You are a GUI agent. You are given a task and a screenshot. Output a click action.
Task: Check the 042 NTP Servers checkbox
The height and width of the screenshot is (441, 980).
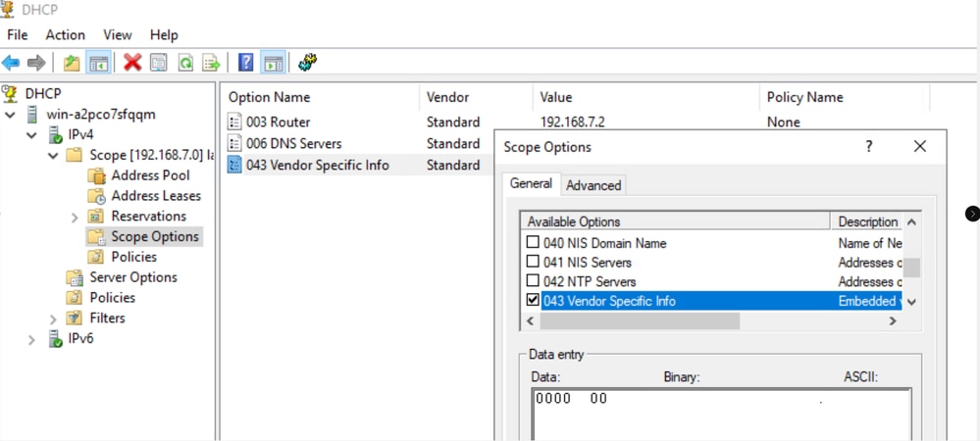click(x=533, y=281)
